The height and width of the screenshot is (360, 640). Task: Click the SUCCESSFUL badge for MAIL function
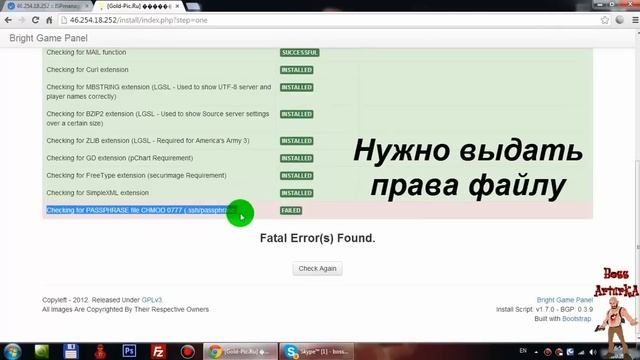coord(300,53)
